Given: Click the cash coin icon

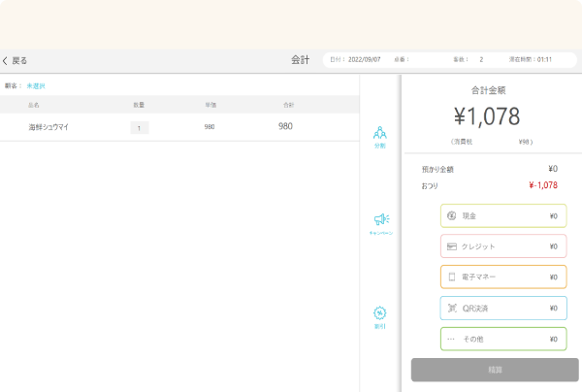Looking at the screenshot, I should 452,215.
